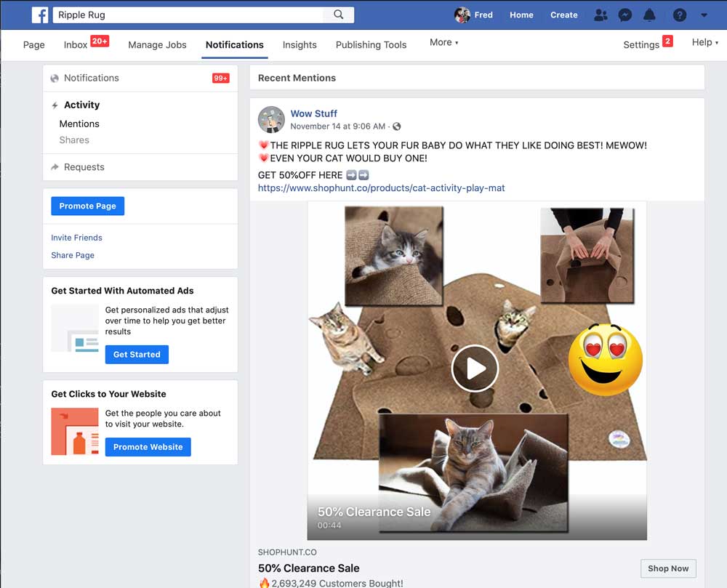Click the November 14 post timestamp

[337, 126]
